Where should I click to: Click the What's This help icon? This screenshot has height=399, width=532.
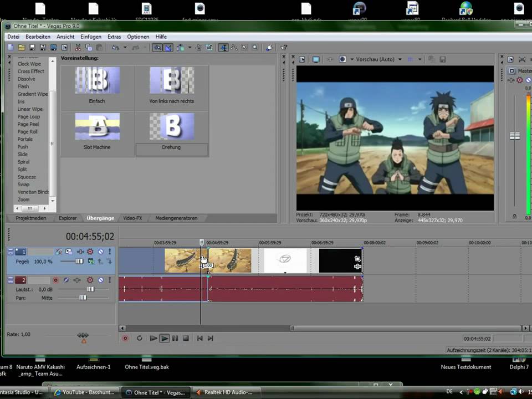click(284, 48)
